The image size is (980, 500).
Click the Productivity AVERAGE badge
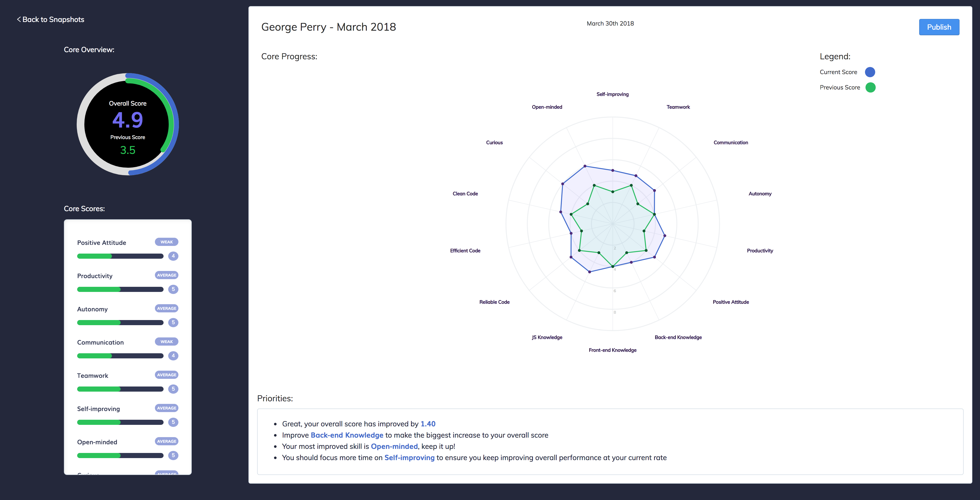[x=166, y=275]
